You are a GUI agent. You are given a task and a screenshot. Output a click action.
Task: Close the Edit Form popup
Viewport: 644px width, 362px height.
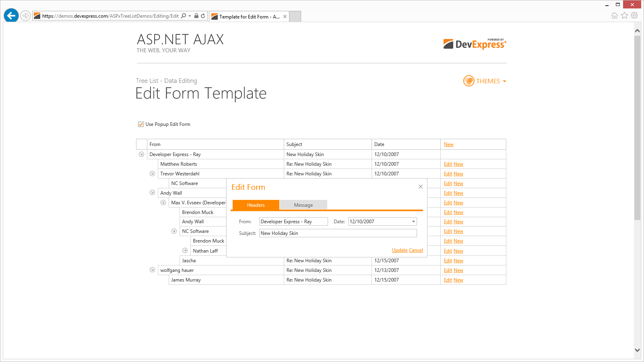(x=420, y=187)
